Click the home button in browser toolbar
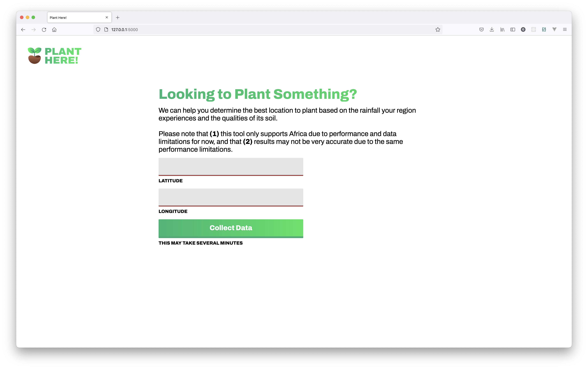Viewport: 588px width, 369px height. point(54,29)
